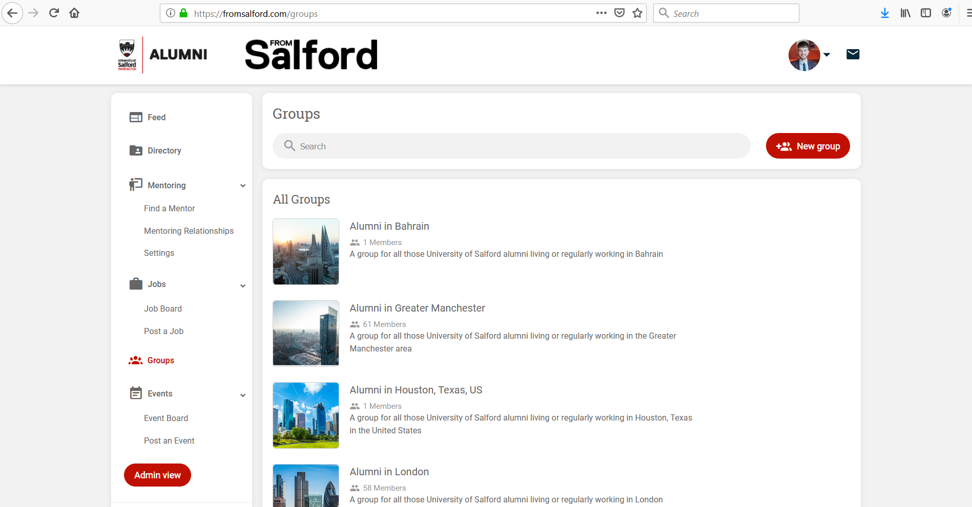Open the Firefox account icon
Image resolution: width=972 pixels, height=507 pixels.
tap(946, 13)
